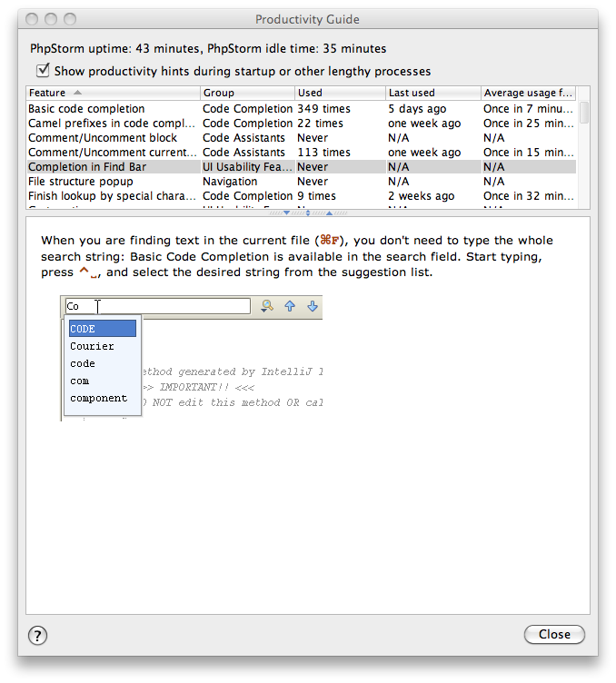Click the red window close button
The width and height of the screenshot is (616, 683).
(32, 19)
